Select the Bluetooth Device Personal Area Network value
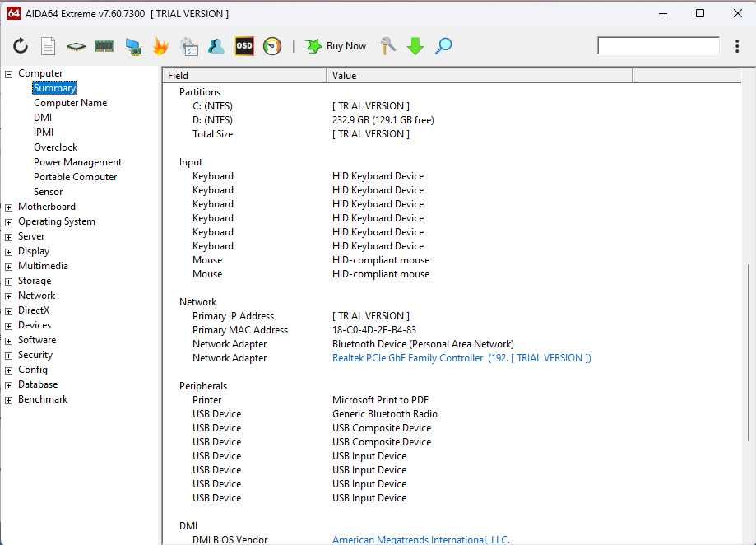The height and width of the screenshot is (545, 756). point(423,344)
